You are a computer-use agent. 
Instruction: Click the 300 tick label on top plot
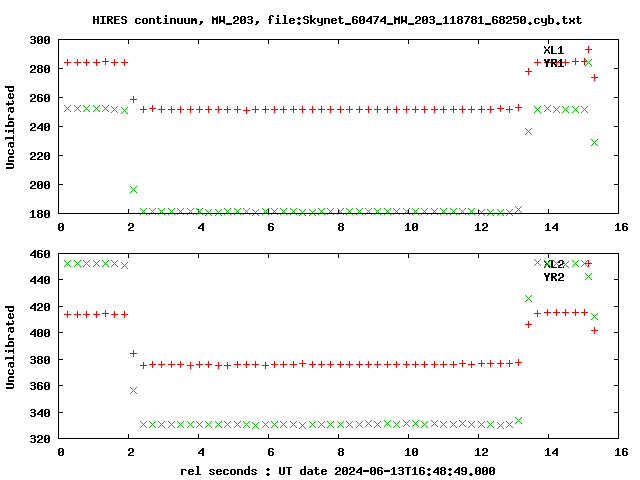pos(40,40)
